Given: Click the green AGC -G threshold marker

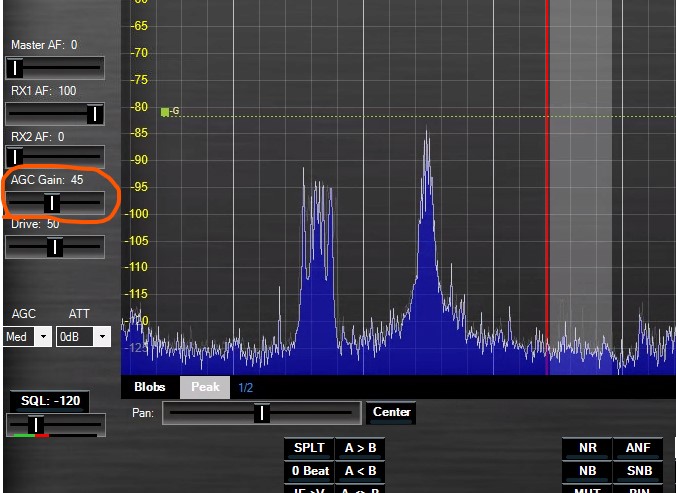Looking at the screenshot, I should [165, 112].
